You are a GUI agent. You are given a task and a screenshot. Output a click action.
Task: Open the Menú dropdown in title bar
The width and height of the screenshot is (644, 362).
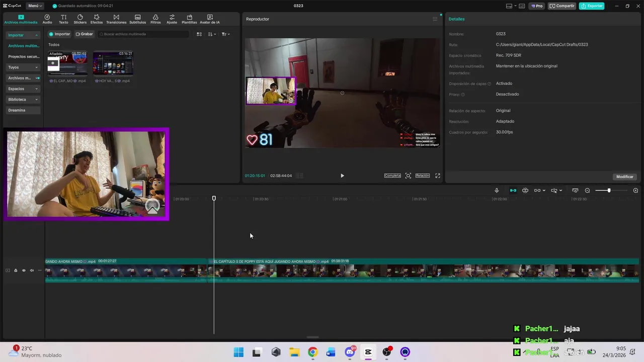(35, 6)
